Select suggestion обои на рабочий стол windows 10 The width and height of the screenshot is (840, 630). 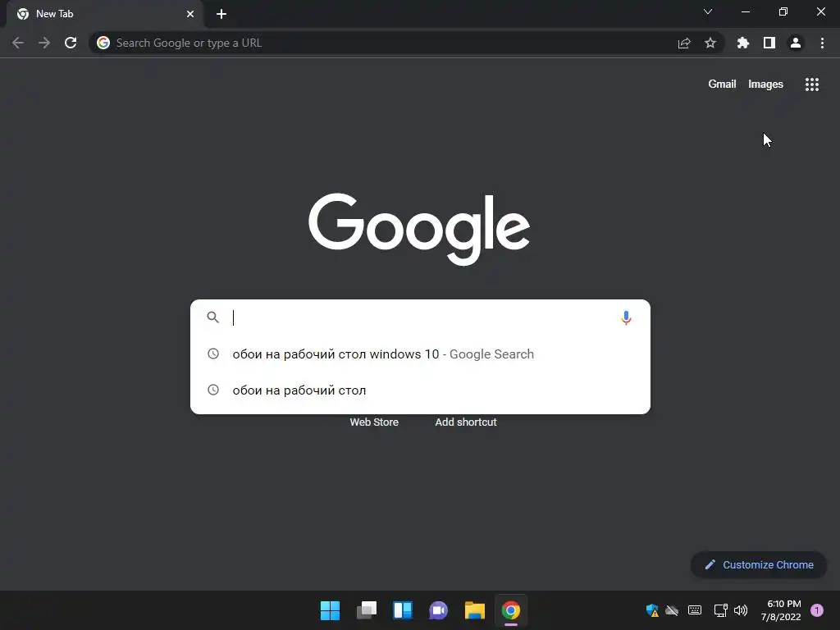click(x=420, y=354)
